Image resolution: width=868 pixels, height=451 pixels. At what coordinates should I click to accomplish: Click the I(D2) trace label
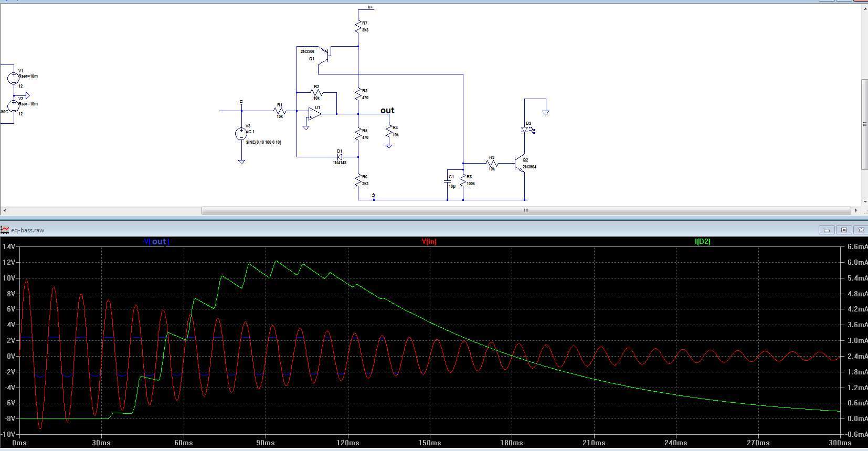(x=702, y=242)
